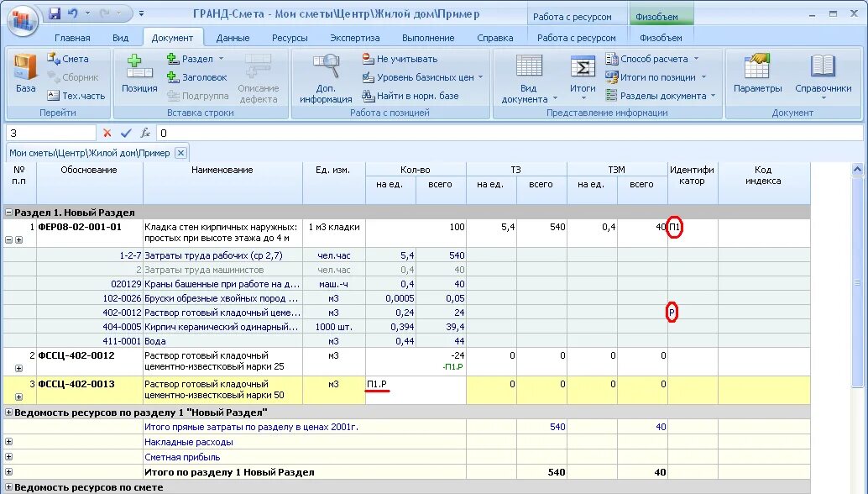
Task: Edit quantity cell containing П1.Р
Action: (416, 390)
